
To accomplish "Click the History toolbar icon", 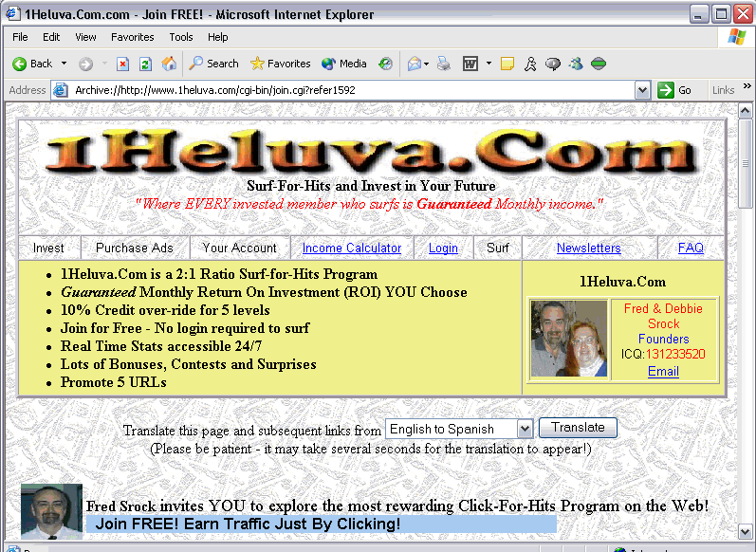I will [x=385, y=64].
